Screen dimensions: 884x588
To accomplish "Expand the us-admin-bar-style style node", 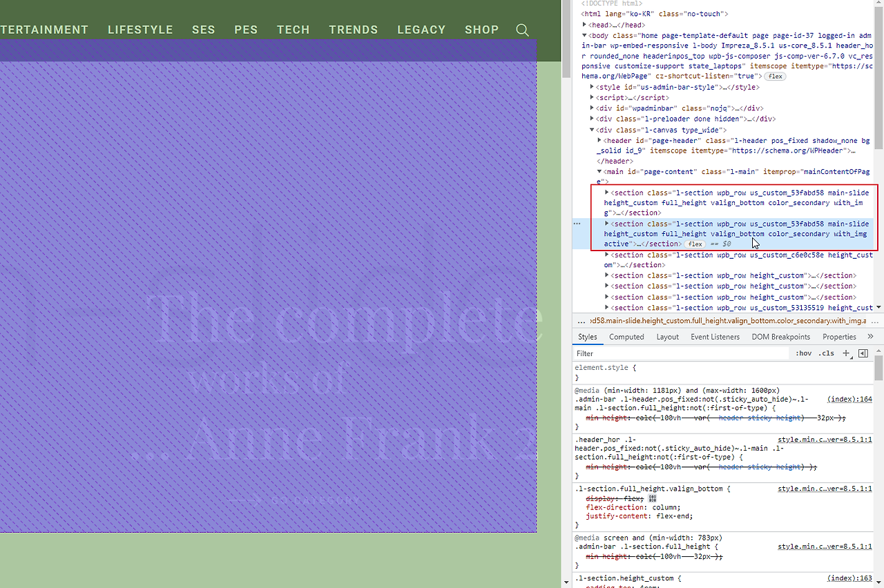I will 593,87.
